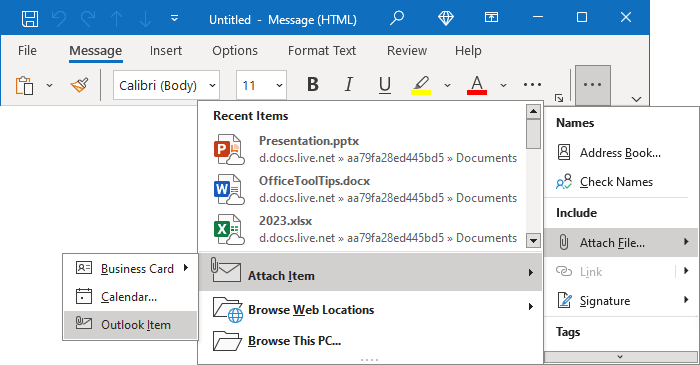Click the Recent Items header

pyautogui.click(x=250, y=116)
